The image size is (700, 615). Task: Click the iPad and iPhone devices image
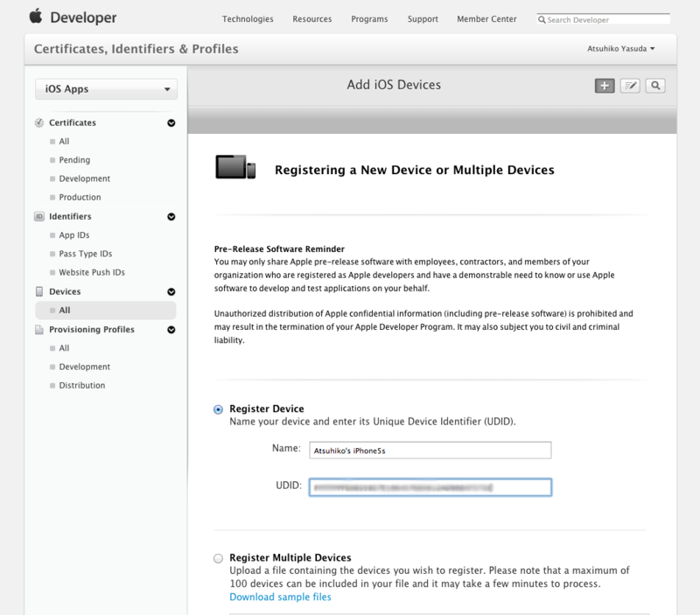point(235,167)
